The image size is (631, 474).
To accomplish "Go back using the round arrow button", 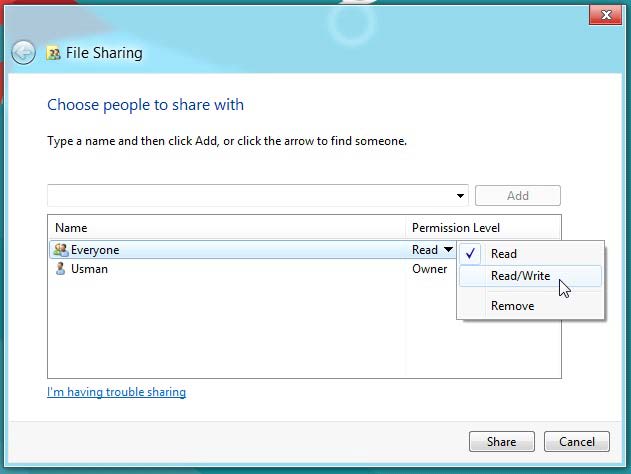I will (23, 52).
